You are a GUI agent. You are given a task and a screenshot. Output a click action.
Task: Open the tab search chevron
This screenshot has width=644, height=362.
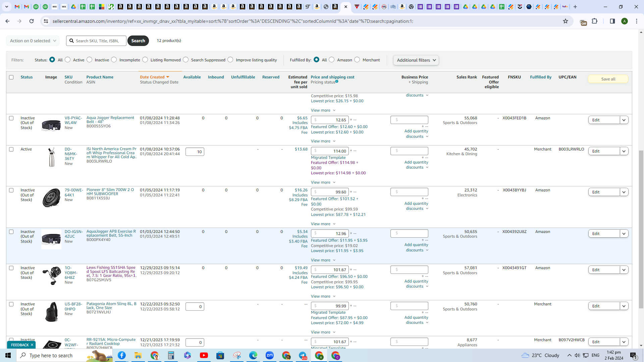click(7, 7)
